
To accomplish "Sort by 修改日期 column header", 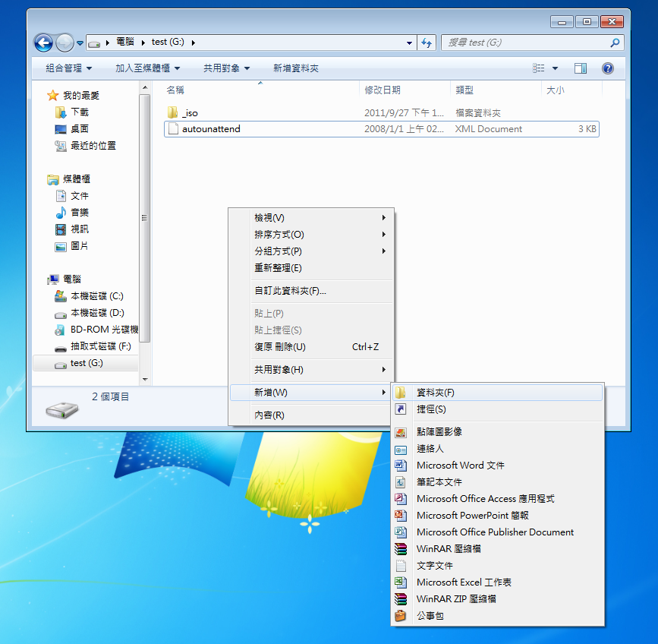I will [383, 90].
